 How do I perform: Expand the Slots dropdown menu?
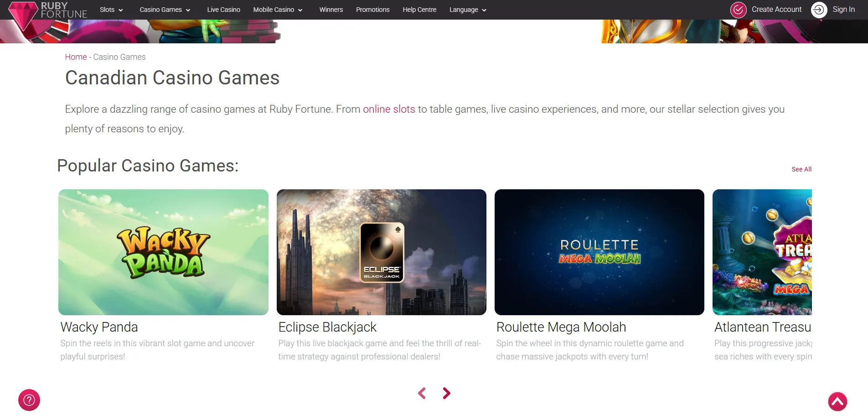[x=111, y=10]
